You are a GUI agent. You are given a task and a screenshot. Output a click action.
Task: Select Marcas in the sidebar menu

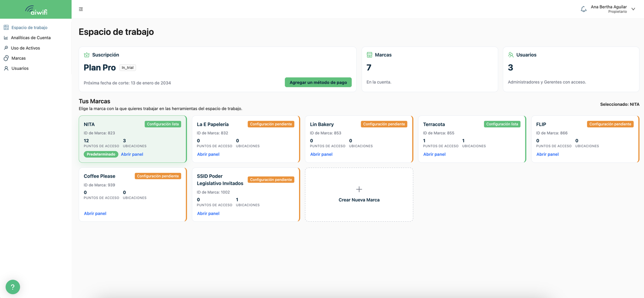point(18,58)
